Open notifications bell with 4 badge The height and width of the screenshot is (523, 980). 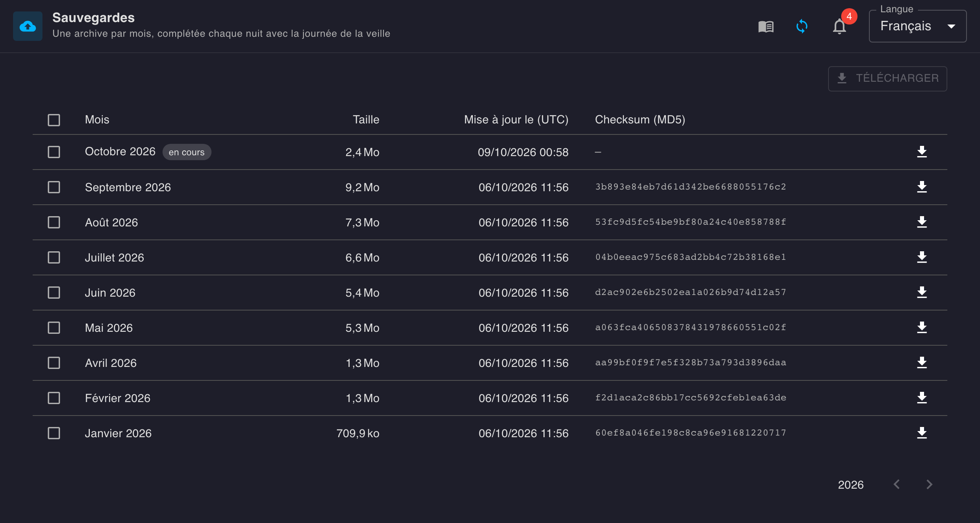point(840,26)
